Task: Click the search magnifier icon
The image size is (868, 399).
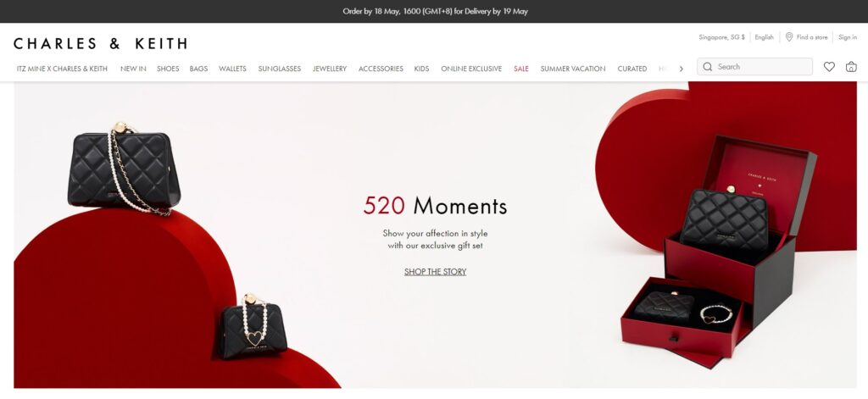Action: tap(708, 67)
